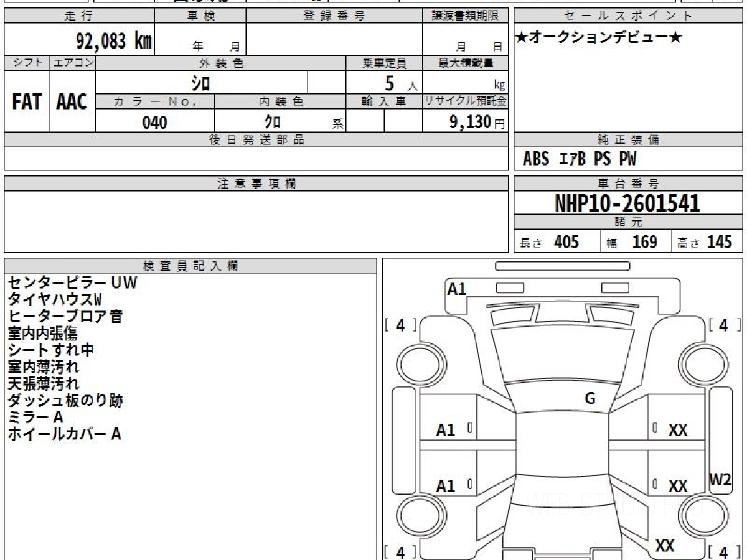
Task: Select the color number 040
Action: [154, 122]
